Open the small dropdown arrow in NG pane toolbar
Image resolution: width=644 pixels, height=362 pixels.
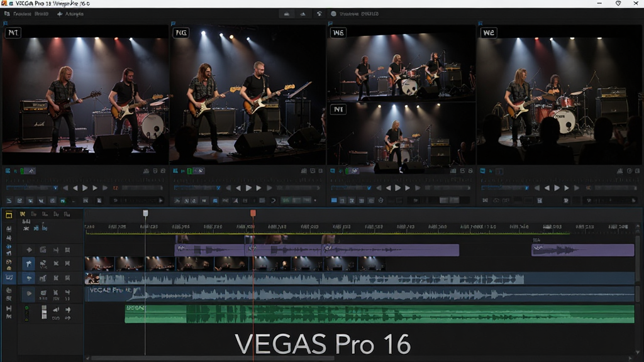tap(315, 200)
